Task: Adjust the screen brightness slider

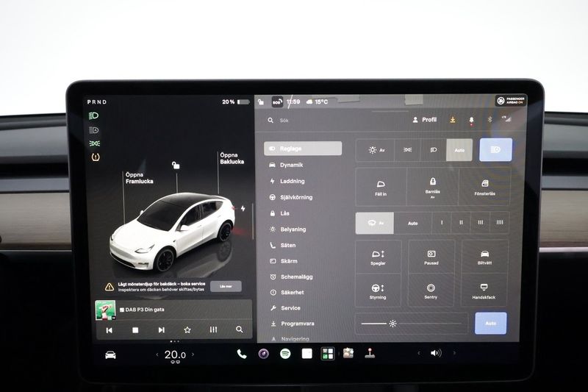Action: 412,324
